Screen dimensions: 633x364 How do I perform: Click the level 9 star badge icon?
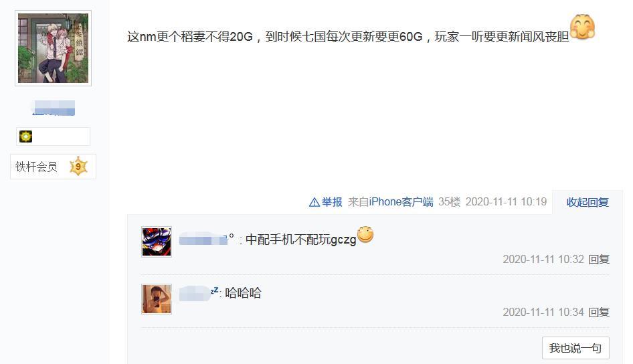coord(78,166)
